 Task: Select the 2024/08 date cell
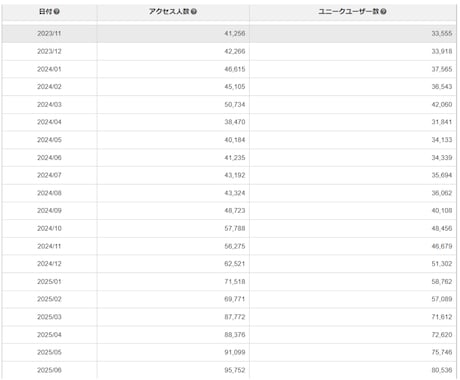click(x=49, y=193)
